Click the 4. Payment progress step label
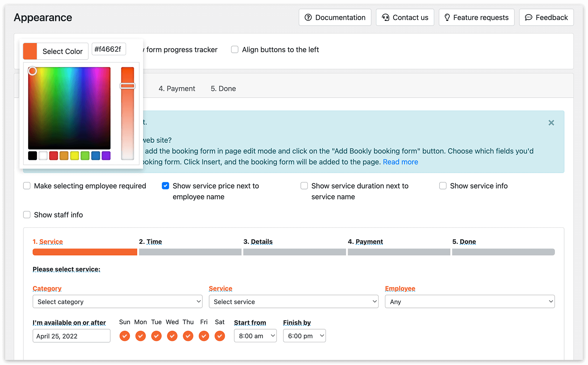Image resolution: width=588 pixels, height=365 pixels. coord(365,241)
